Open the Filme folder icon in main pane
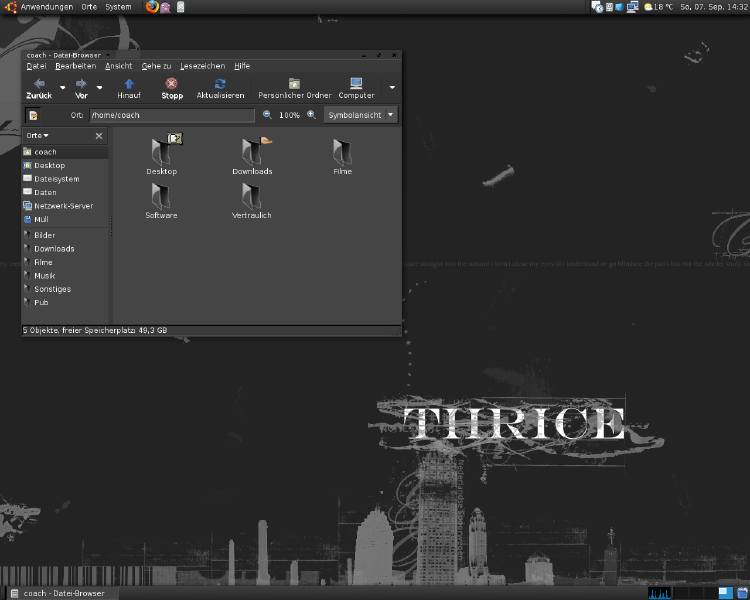This screenshot has width=750, height=600. (x=342, y=156)
